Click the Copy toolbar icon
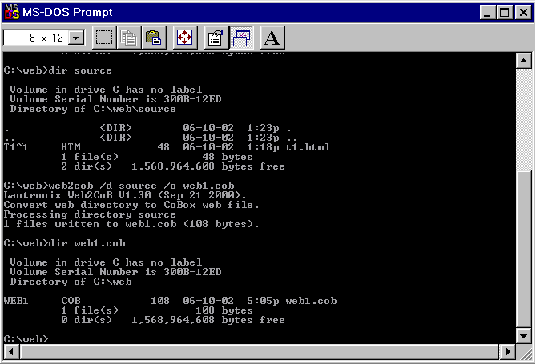Image resolution: width=535 pixels, height=364 pixels. (x=129, y=38)
